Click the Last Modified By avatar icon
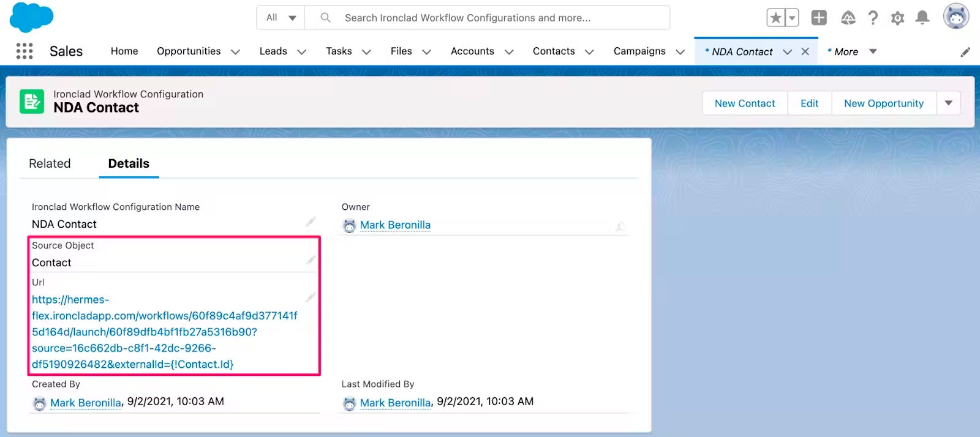 coord(349,403)
